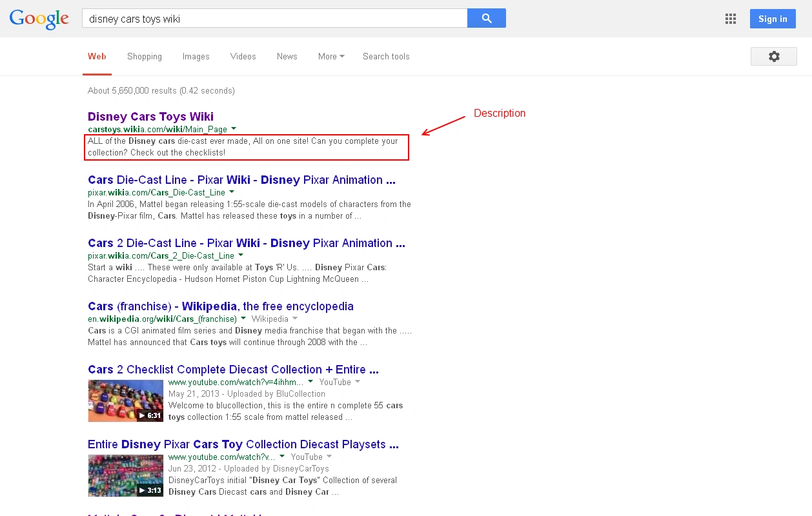812x516 pixels.
Task: Select the Web tab
Action: pyautogui.click(x=97, y=56)
